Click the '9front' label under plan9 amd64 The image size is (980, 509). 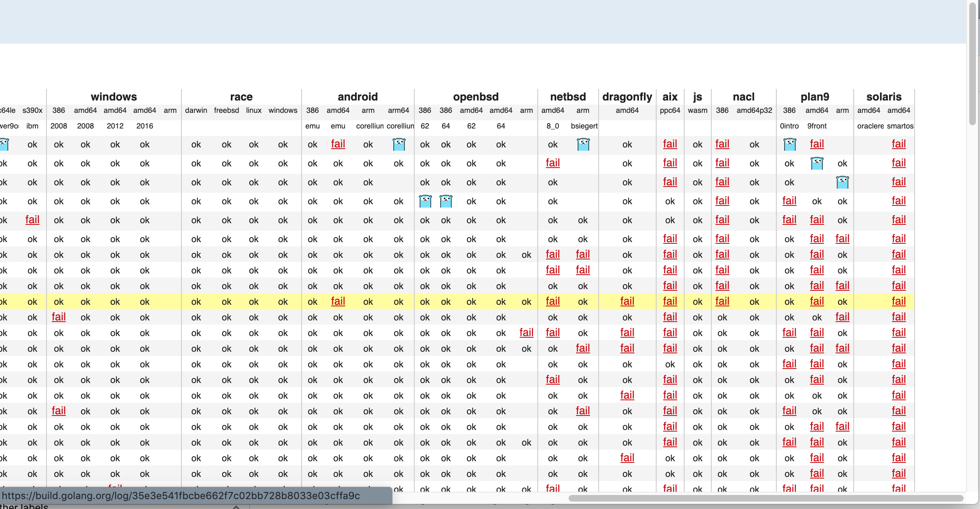coord(817,126)
